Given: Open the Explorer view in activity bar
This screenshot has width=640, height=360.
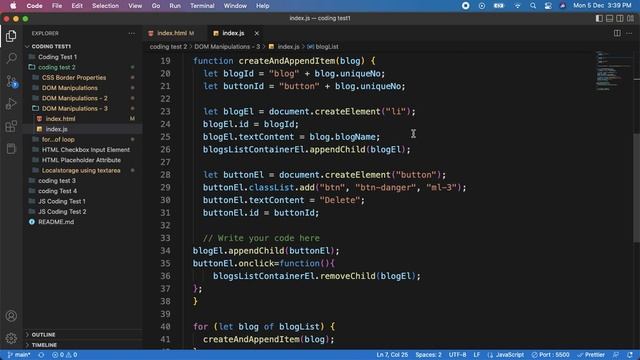Looking at the screenshot, I should [11, 36].
